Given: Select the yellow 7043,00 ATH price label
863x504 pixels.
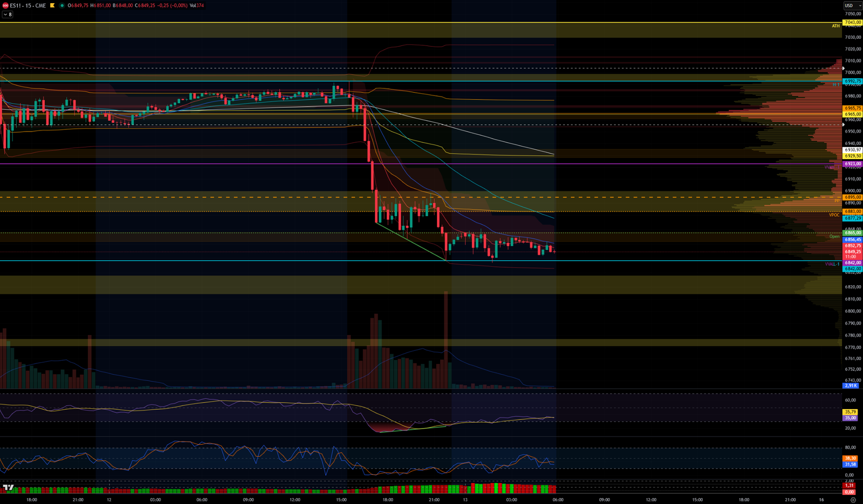Looking at the screenshot, I should point(852,23).
